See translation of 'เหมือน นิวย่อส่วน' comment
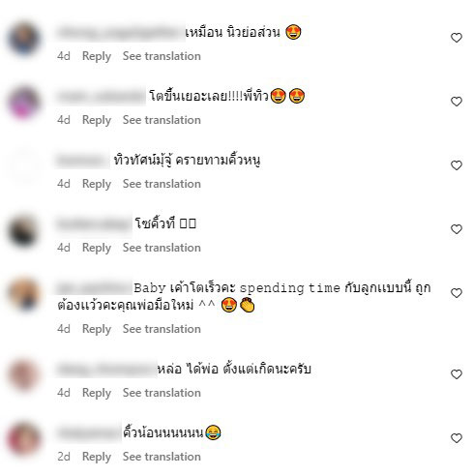The image size is (473, 476). coord(162,56)
